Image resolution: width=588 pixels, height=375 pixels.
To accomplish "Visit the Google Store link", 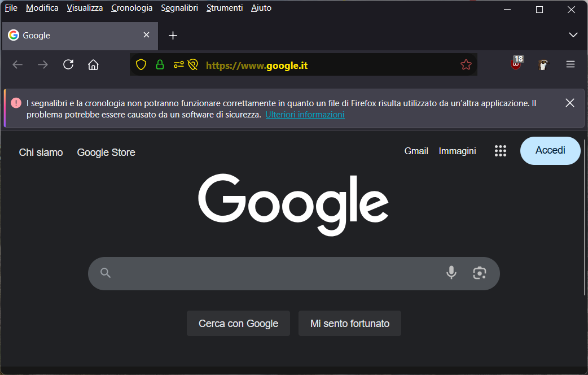I will (106, 152).
